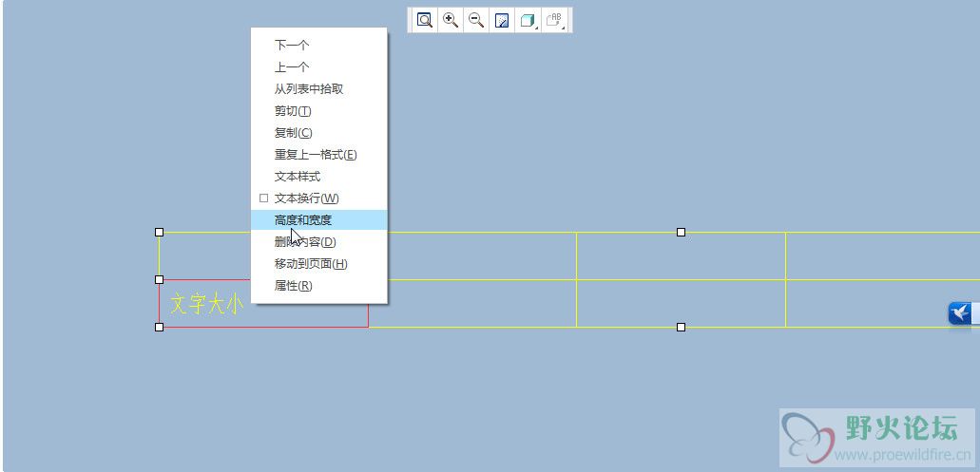Open 属性(R) from the context menu
This screenshot has width=980, height=472.
[x=318, y=285]
